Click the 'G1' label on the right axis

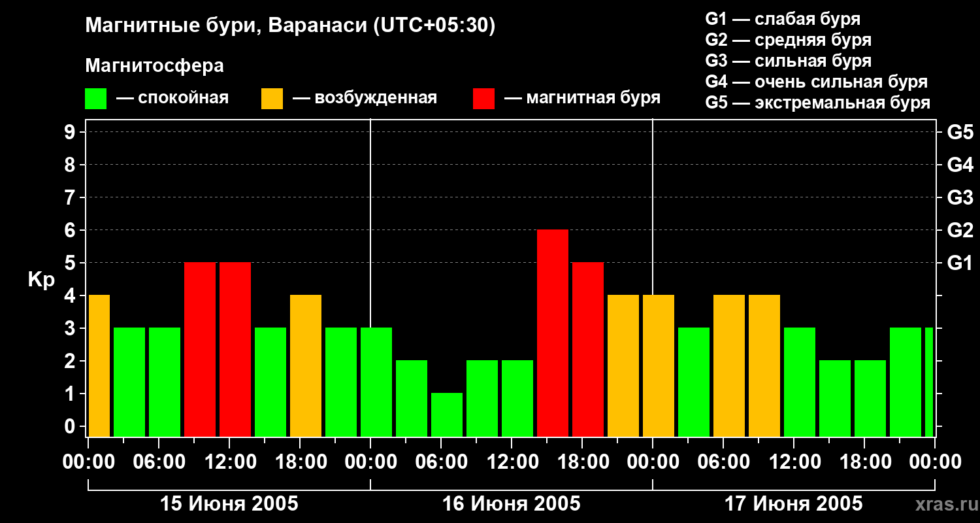pos(960,263)
